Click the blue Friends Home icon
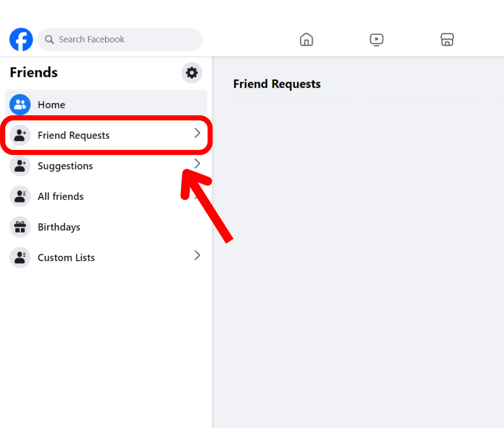504x428 pixels. [20, 104]
